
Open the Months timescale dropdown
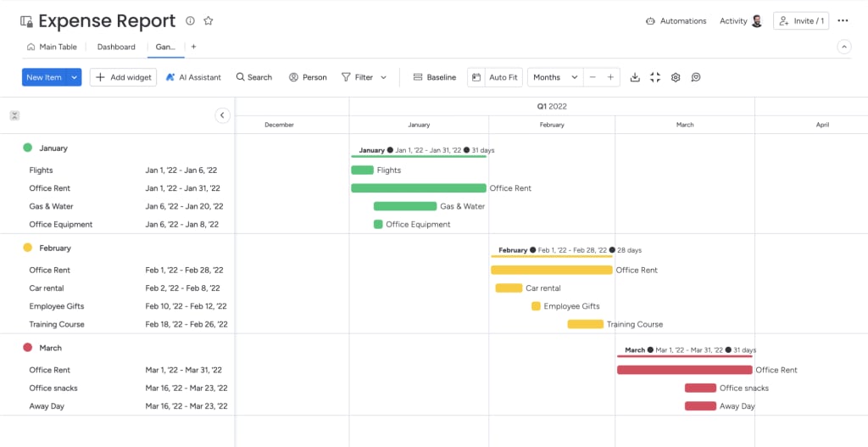click(x=555, y=77)
